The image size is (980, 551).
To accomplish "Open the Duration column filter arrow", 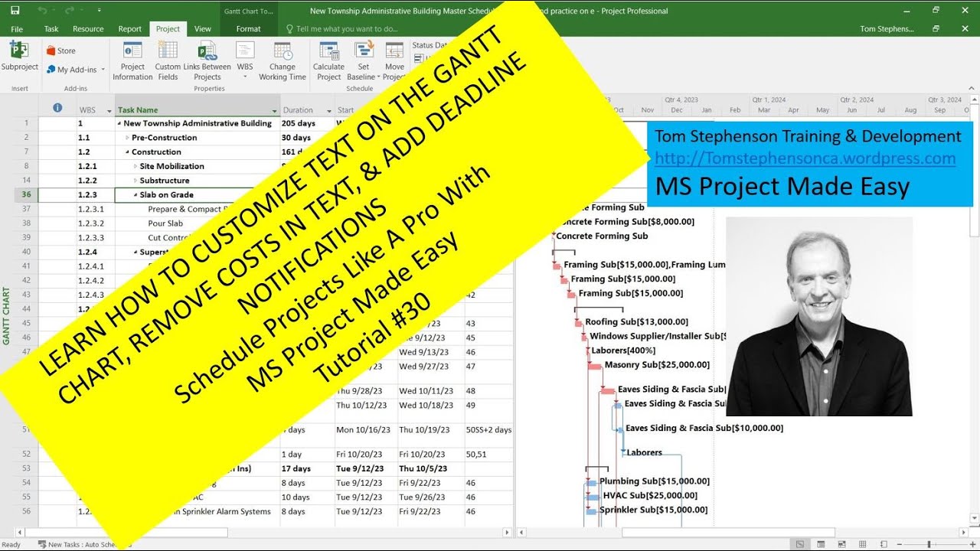I will coord(328,110).
